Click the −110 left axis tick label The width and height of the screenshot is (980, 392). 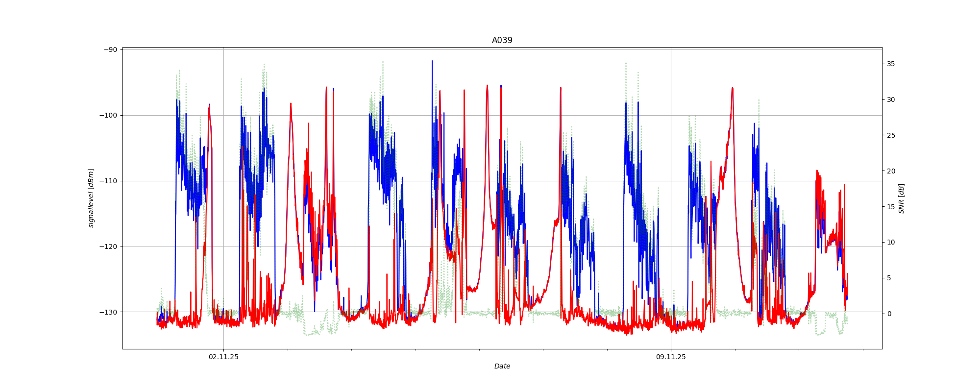[x=108, y=181]
